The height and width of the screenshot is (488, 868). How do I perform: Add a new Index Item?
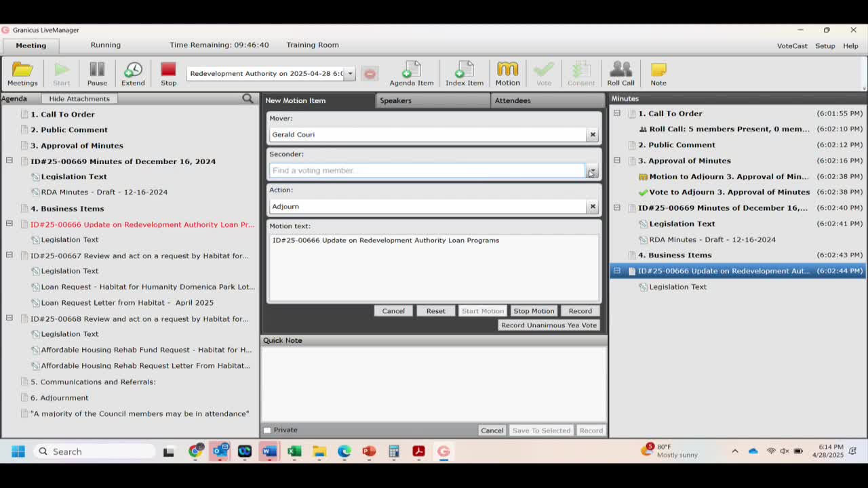[465, 73]
